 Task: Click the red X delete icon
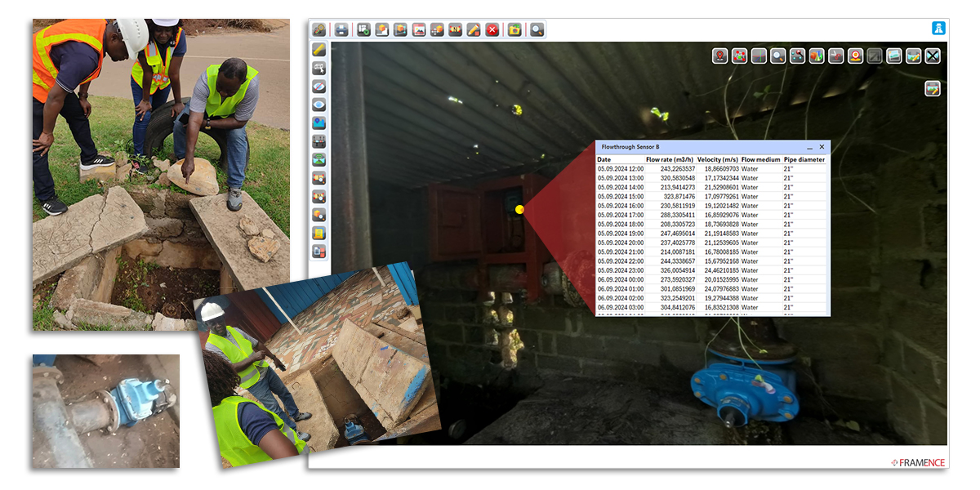click(x=492, y=29)
